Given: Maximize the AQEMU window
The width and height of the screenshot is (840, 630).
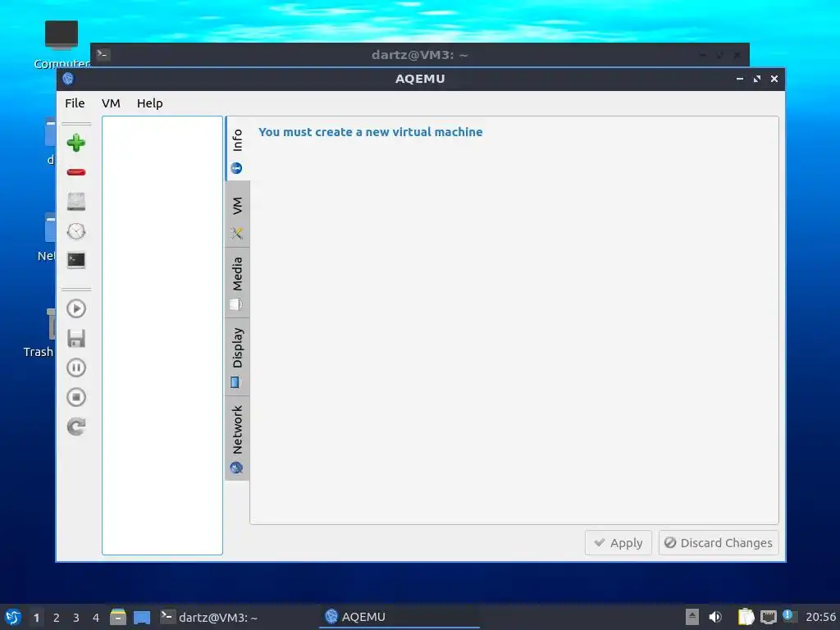Looking at the screenshot, I should (x=757, y=79).
